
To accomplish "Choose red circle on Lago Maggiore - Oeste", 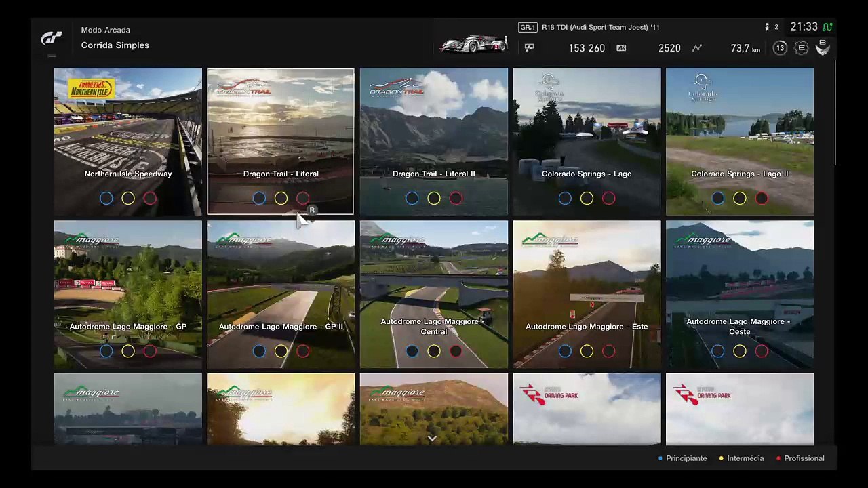I will tap(762, 351).
